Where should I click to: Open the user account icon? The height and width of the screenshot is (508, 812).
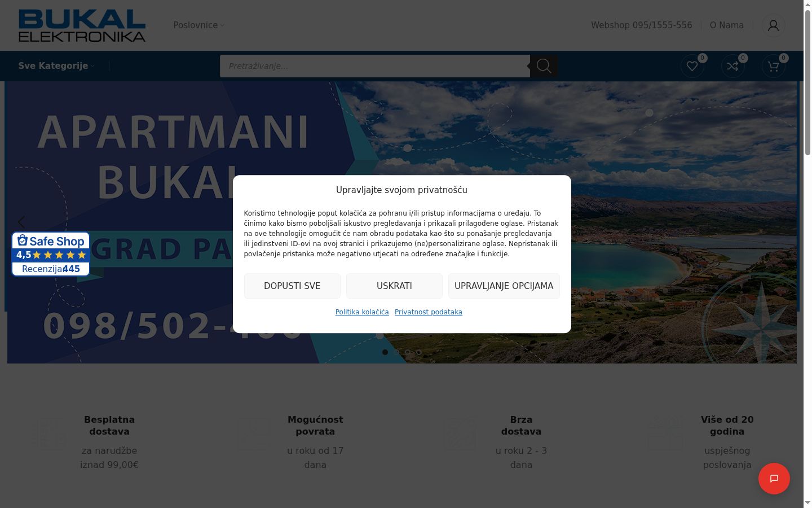coord(773,25)
